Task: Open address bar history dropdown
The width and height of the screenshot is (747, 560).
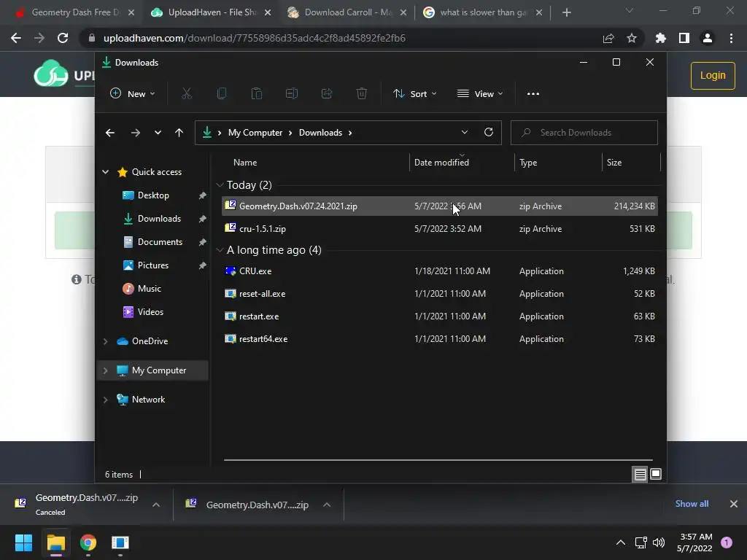Action: 465,133
